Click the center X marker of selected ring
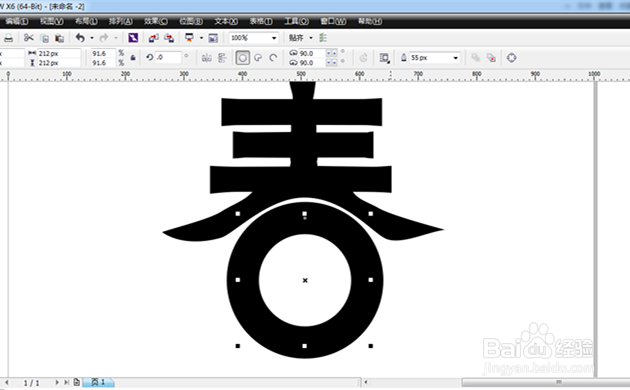Screen dimensions: 630x390 click(305, 280)
